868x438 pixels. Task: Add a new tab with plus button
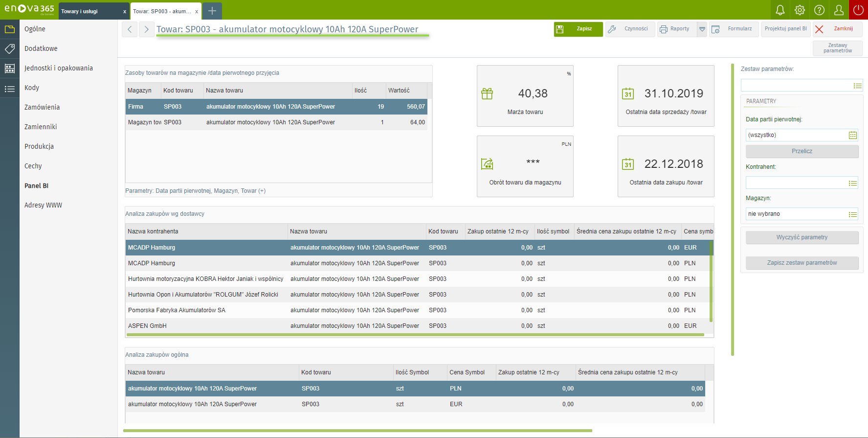(212, 11)
